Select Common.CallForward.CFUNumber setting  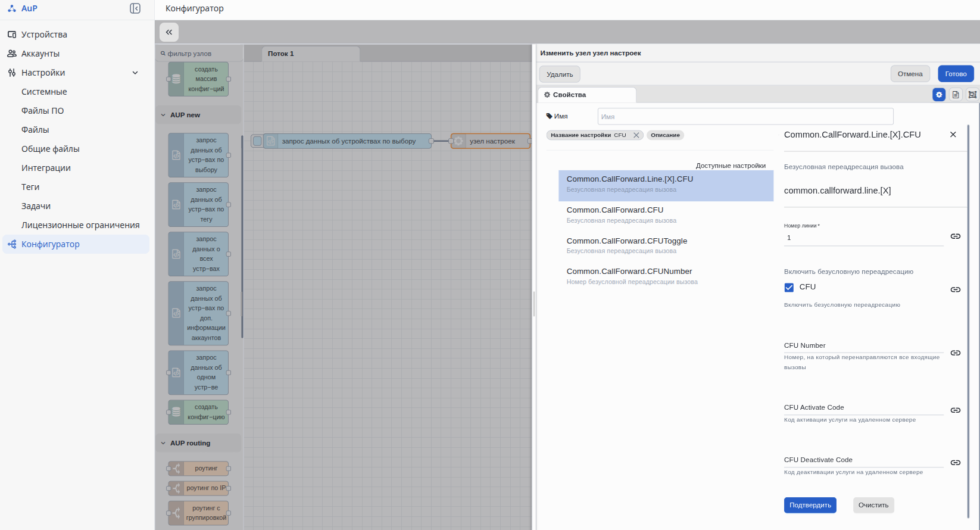(x=666, y=278)
